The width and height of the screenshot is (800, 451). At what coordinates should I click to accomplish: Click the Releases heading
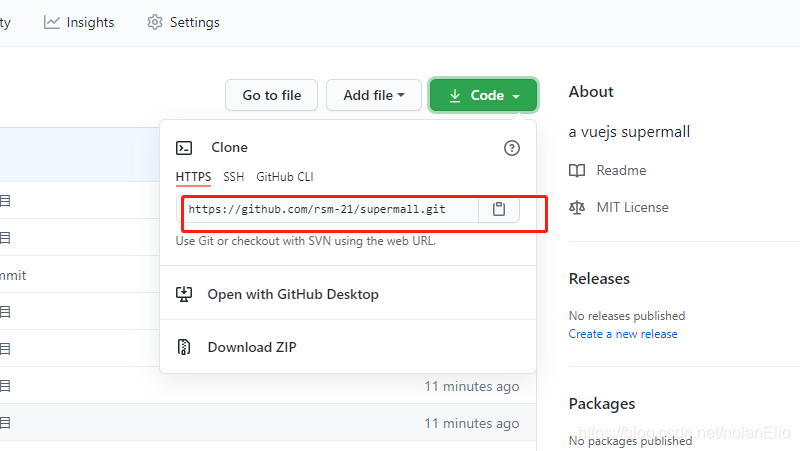(x=599, y=279)
